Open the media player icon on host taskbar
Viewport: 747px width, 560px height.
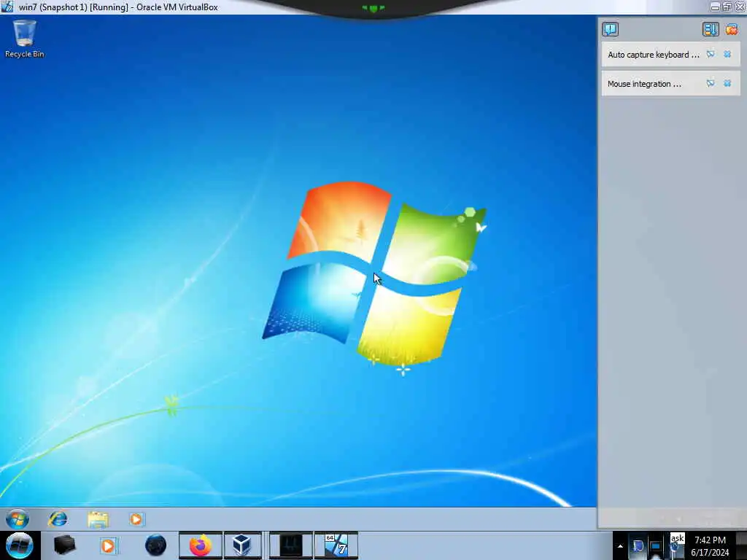pyautogui.click(x=108, y=545)
